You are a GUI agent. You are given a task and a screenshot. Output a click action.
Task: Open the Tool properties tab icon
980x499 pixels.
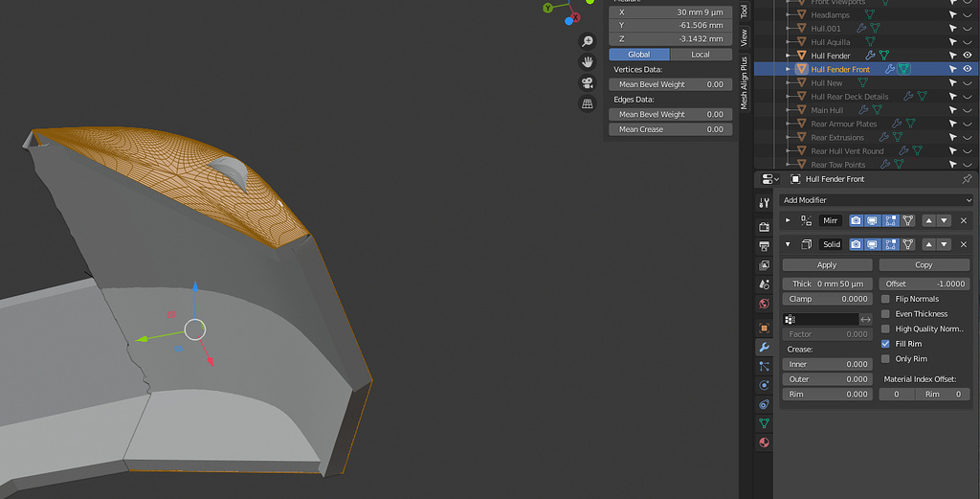764,203
